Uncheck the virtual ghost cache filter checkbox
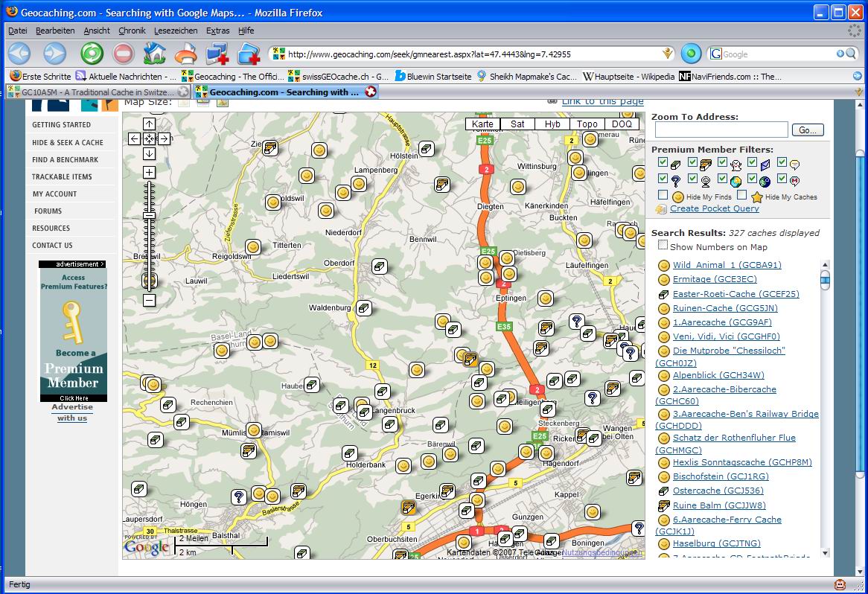868x594 pixels. tap(722, 162)
